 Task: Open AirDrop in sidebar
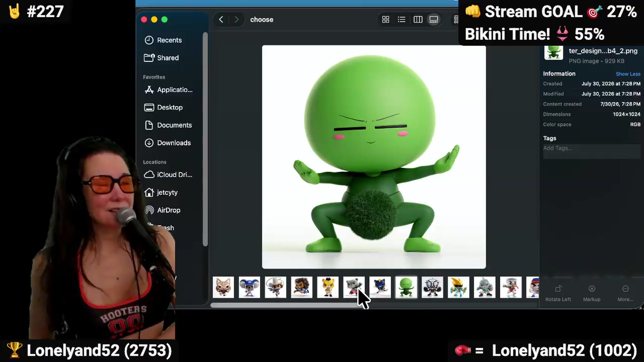tap(162, 210)
